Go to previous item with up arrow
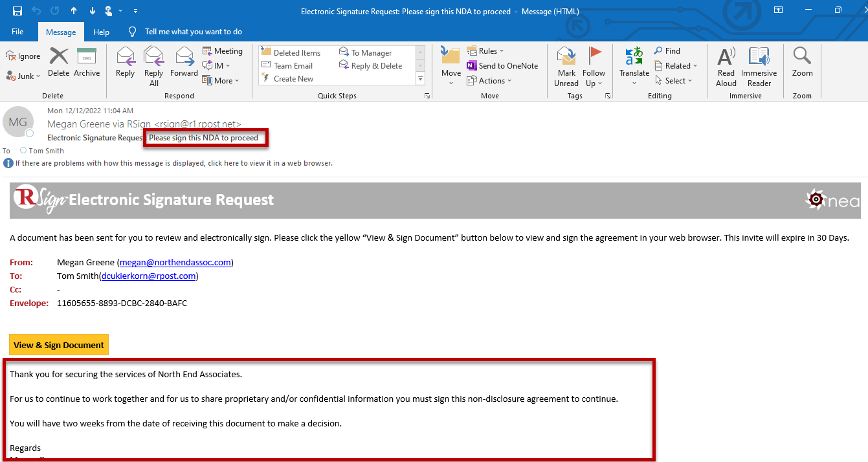This screenshot has width=868, height=462. (74, 11)
